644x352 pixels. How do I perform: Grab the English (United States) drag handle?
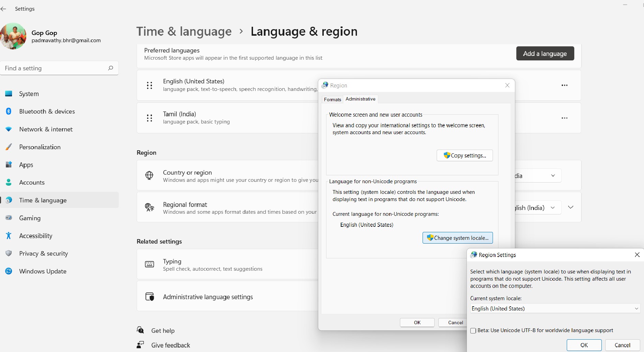point(149,85)
